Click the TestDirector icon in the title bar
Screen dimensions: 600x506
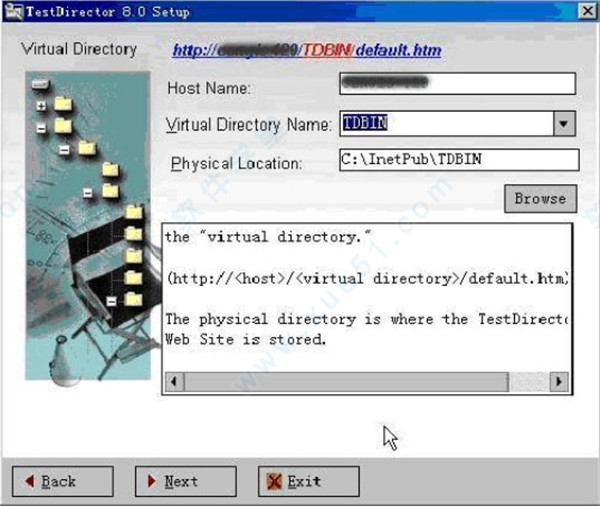(11, 11)
